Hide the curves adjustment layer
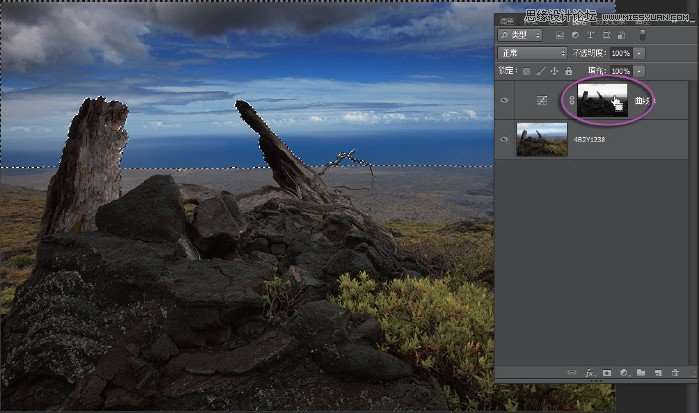699x413 pixels. (505, 101)
